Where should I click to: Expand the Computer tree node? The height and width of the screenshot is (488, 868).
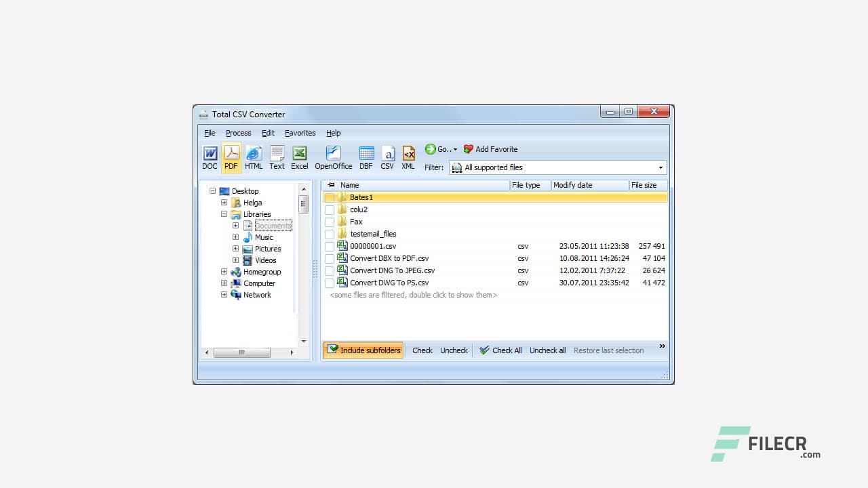coord(224,283)
